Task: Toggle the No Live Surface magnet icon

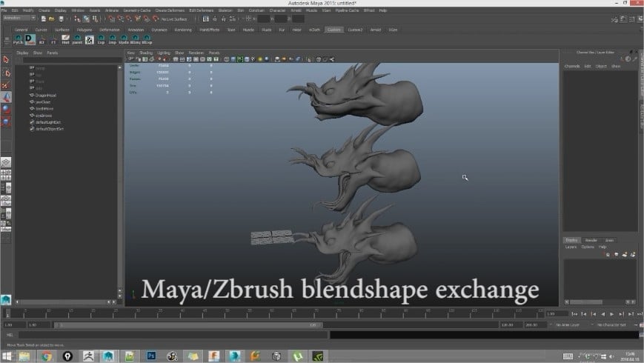Action: coord(156,19)
